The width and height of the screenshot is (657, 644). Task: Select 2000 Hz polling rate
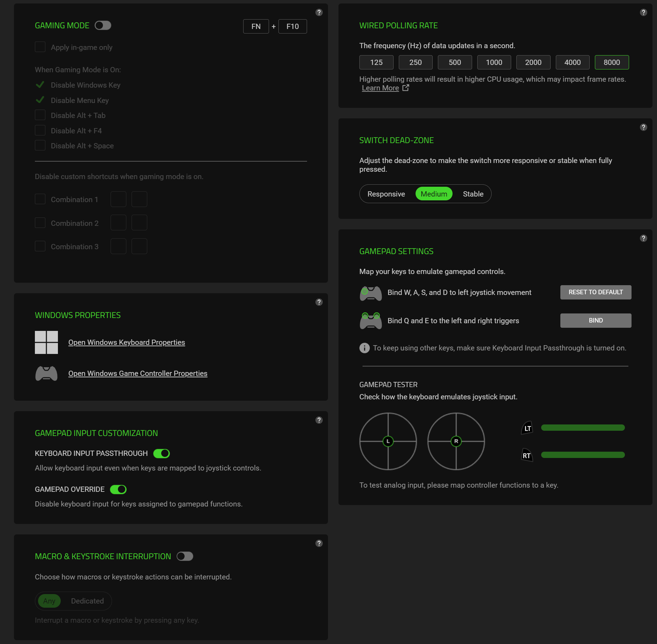(533, 62)
